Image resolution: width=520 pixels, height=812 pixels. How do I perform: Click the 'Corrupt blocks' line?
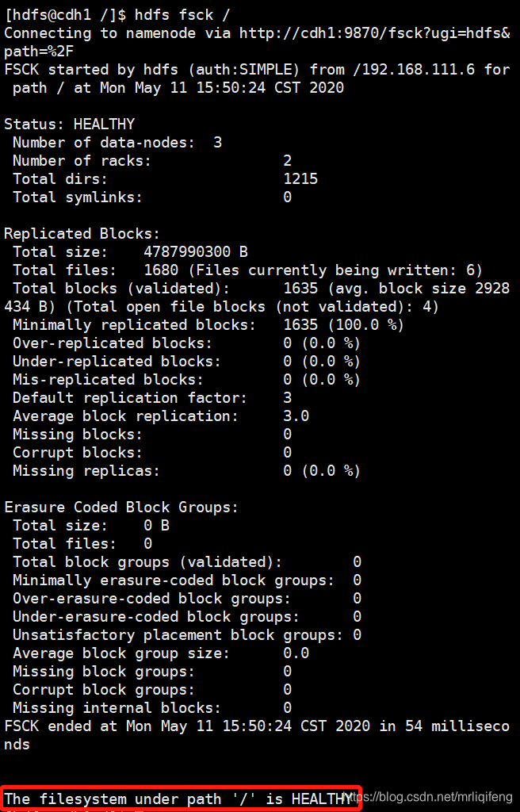coord(77,453)
